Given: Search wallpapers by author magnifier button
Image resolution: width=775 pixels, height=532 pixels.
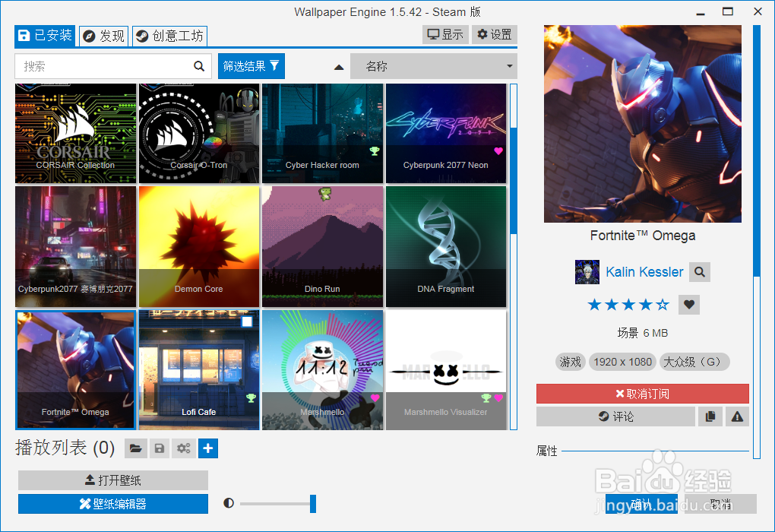Looking at the screenshot, I should [699, 272].
